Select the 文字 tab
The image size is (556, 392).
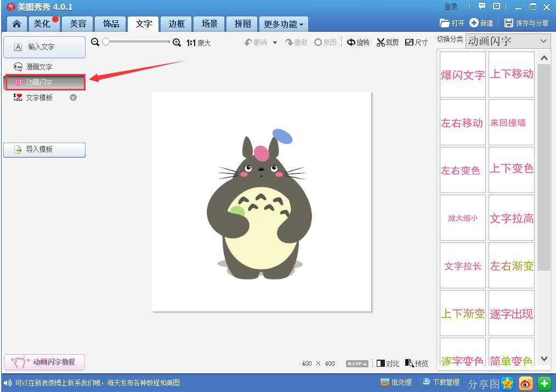[x=144, y=24]
